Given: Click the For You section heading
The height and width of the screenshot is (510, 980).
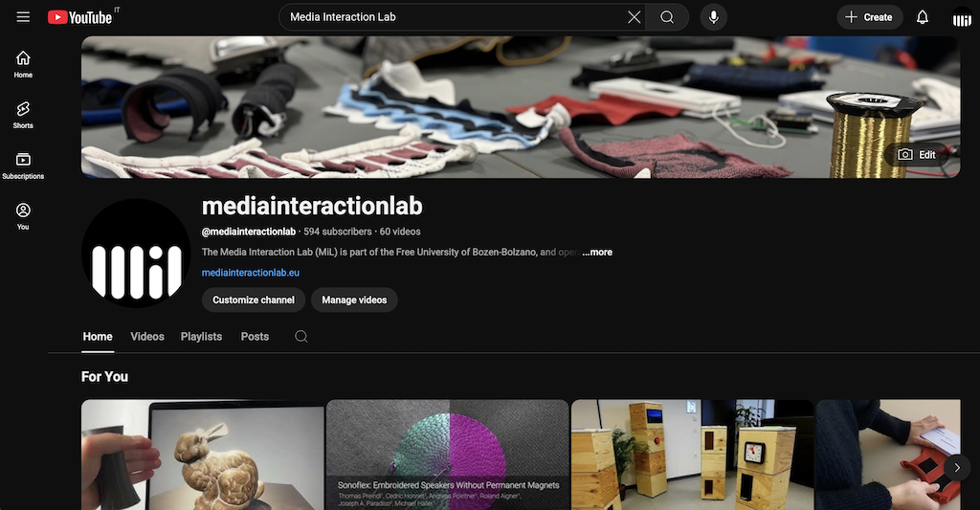Looking at the screenshot, I should point(104,377).
